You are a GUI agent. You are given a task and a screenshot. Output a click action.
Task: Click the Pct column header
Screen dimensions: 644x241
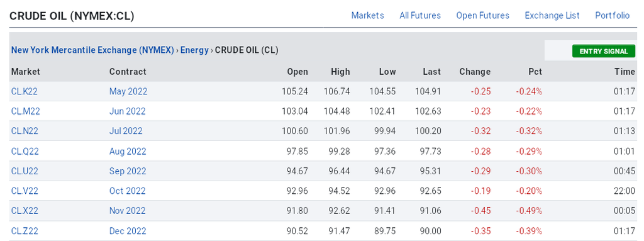[535, 72]
